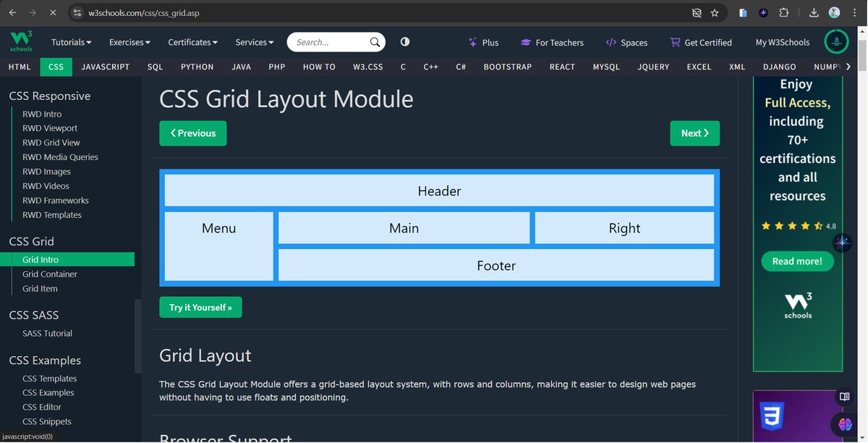Open the Certificates dropdown
The width and height of the screenshot is (868, 443).
pyautogui.click(x=192, y=42)
